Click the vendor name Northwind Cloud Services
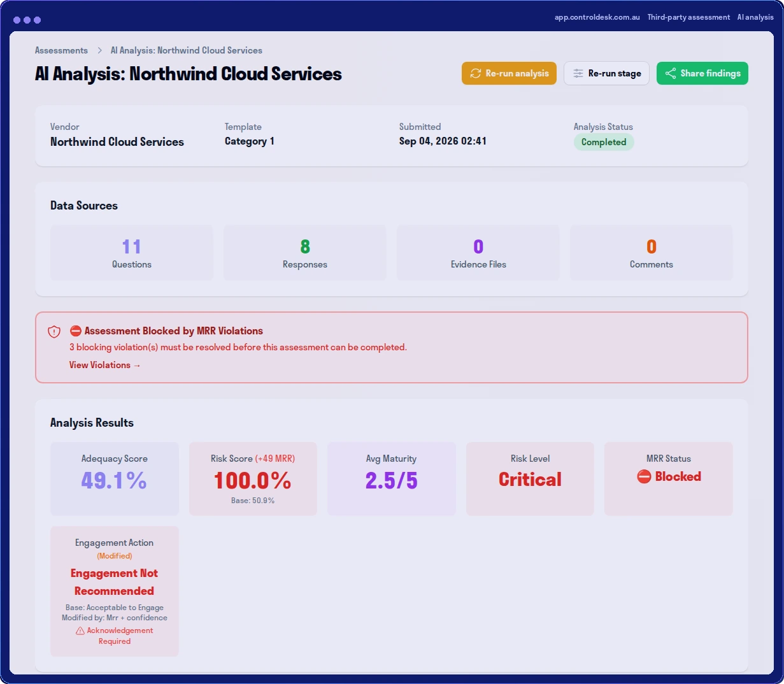Image resolution: width=784 pixels, height=684 pixels. click(117, 142)
